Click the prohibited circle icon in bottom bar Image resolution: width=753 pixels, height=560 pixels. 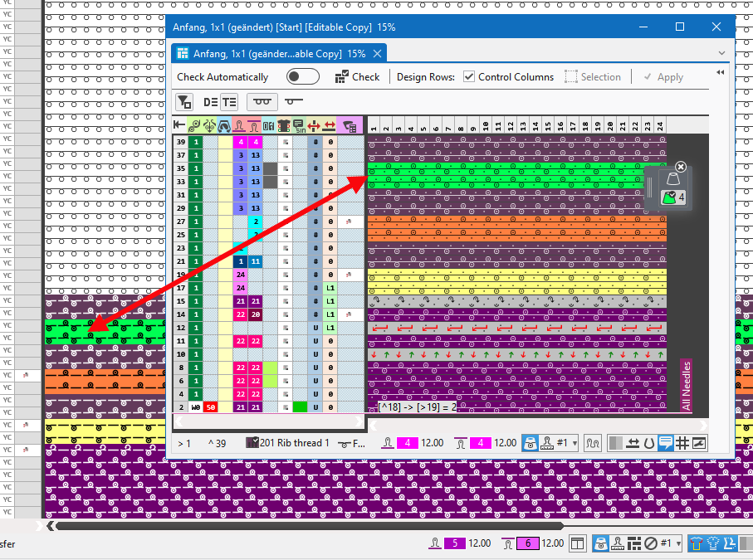point(651,543)
